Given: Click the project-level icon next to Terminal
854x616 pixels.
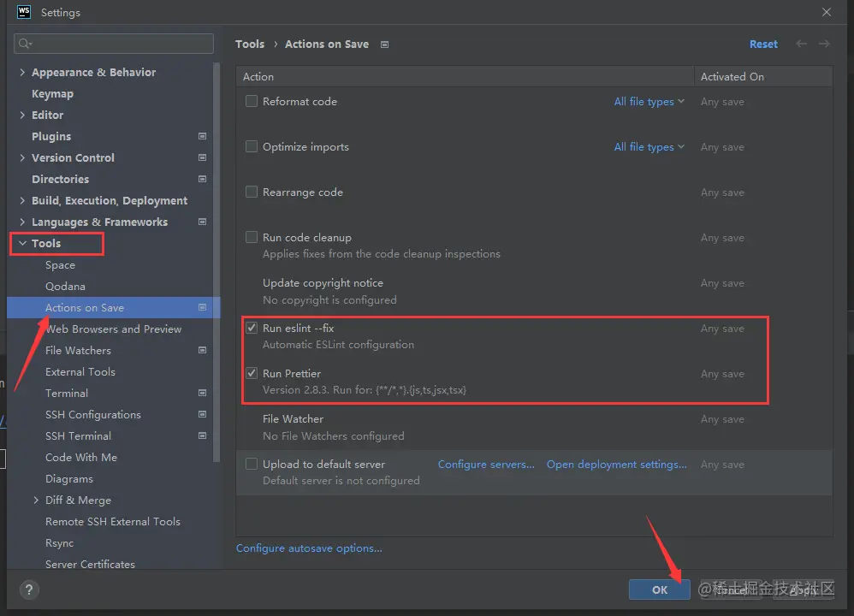Looking at the screenshot, I should pos(202,393).
